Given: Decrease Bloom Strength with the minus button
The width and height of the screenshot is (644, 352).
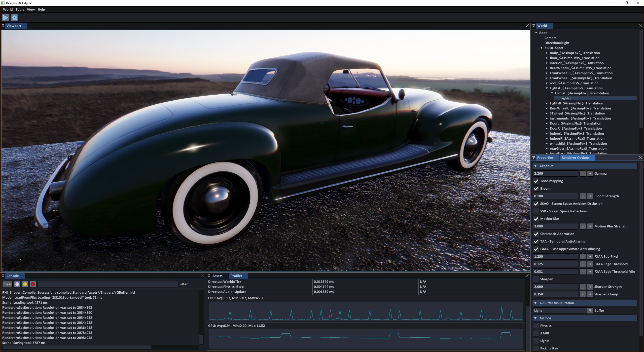Looking at the screenshot, I should click(583, 196).
